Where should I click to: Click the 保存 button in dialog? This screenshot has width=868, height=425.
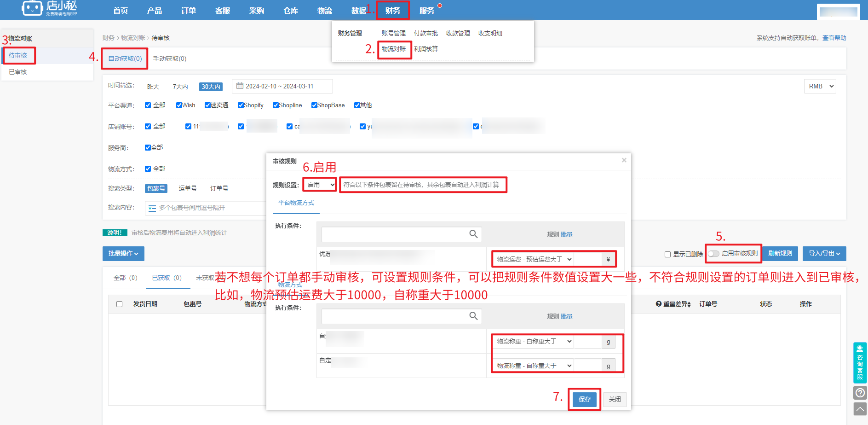(584, 399)
